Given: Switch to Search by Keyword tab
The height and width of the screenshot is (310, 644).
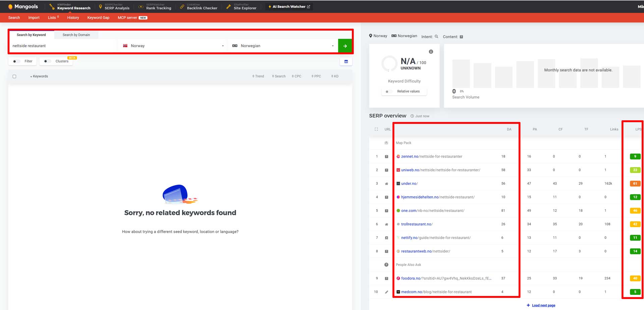Looking at the screenshot, I should point(31,35).
